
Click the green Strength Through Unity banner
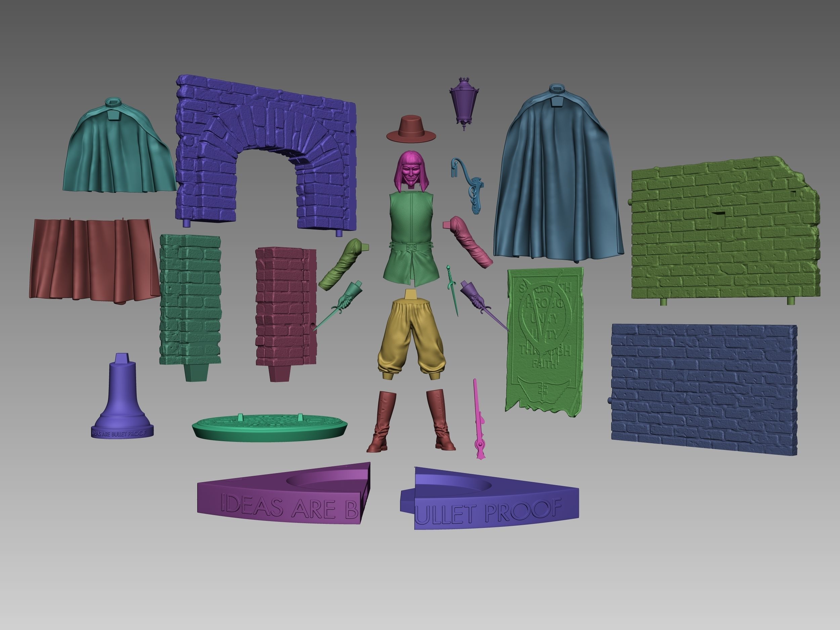click(x=544, y=342)
